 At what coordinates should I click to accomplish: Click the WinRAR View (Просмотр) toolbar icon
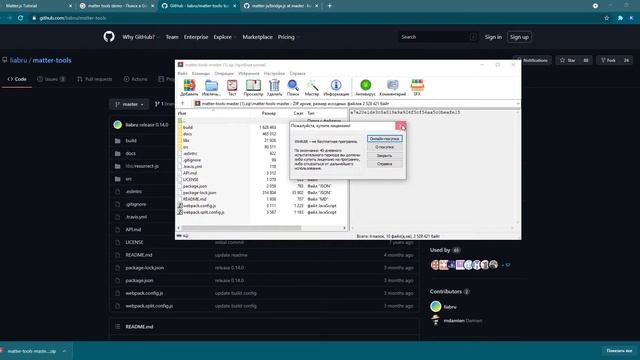click(x=253, y=88)
